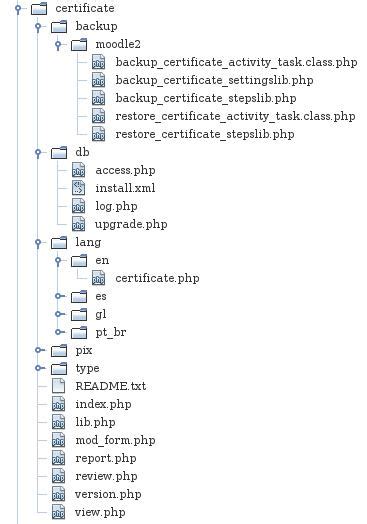Select certificate.php under the en folder

coord(157,278)
